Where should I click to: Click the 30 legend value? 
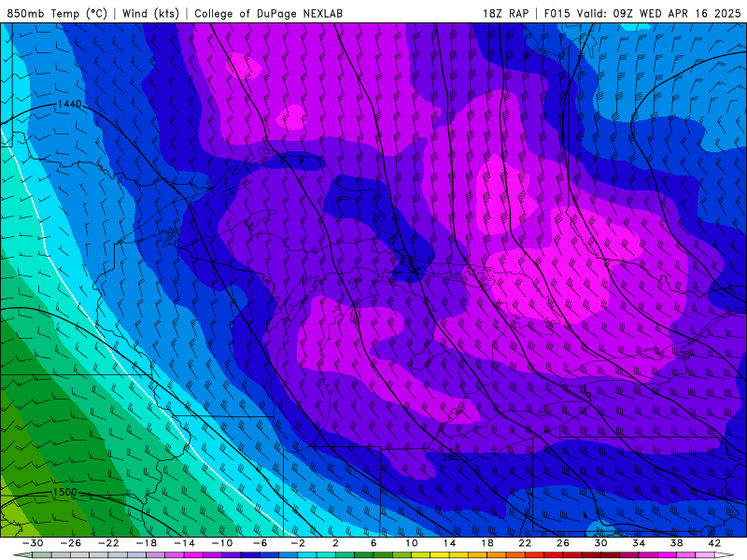600,543
